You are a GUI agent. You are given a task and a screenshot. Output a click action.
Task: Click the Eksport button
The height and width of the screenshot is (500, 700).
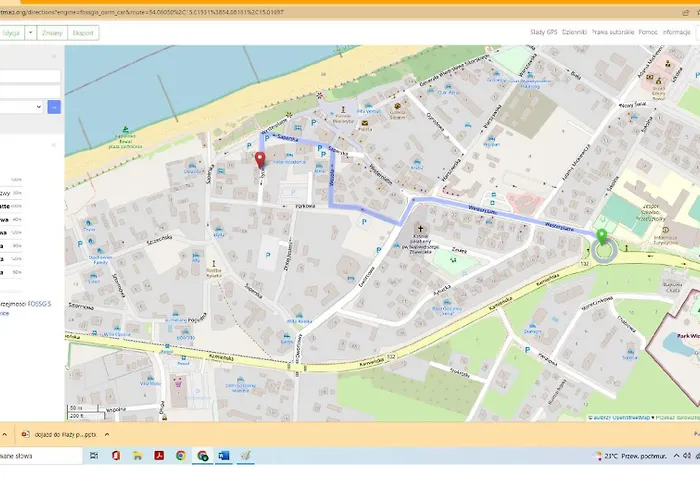pyautogui.click(x=83, y=33)
